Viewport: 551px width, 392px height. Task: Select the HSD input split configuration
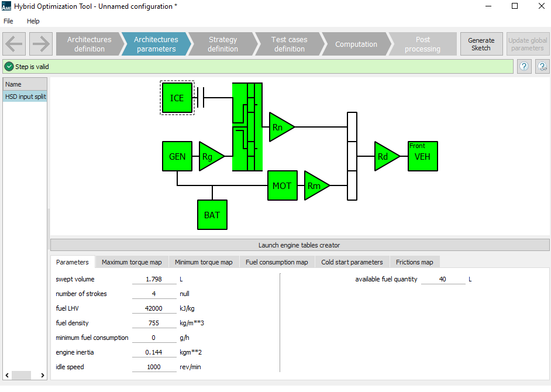(25, 96)
